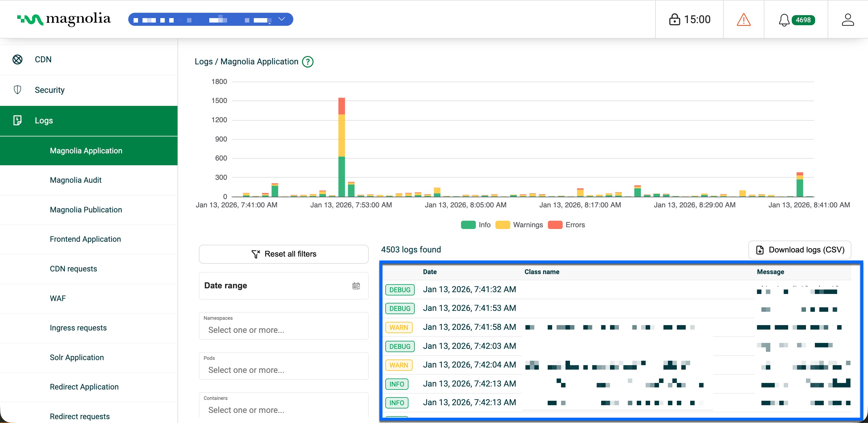Select log date Jan 13, 2026, 7:42:03 AM

[469, 346]
